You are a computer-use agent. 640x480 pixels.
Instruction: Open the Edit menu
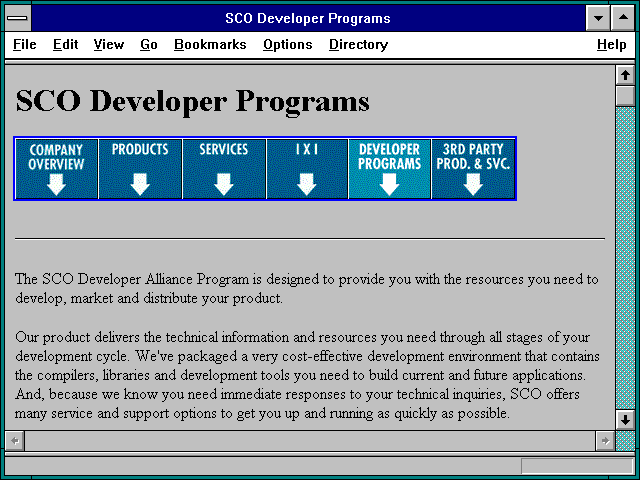coord(65,44)
